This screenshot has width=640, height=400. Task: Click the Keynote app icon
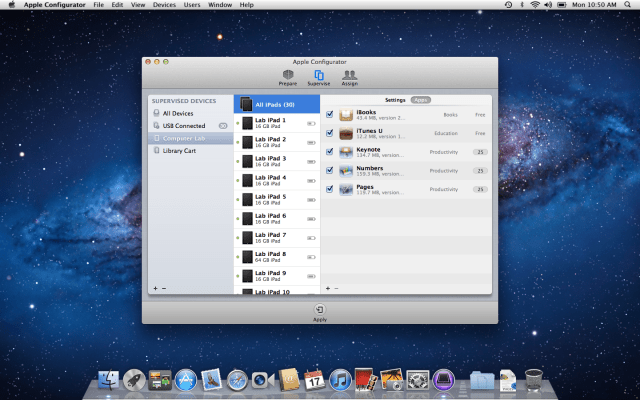[346, 151]
